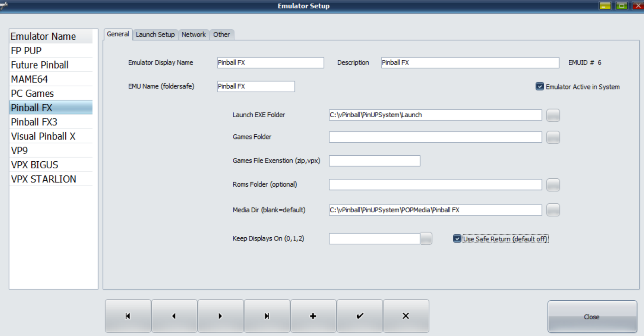
Task: Toggle Use Safe Return checkbox
Action: pyautogui.click(x=457, y=239)
